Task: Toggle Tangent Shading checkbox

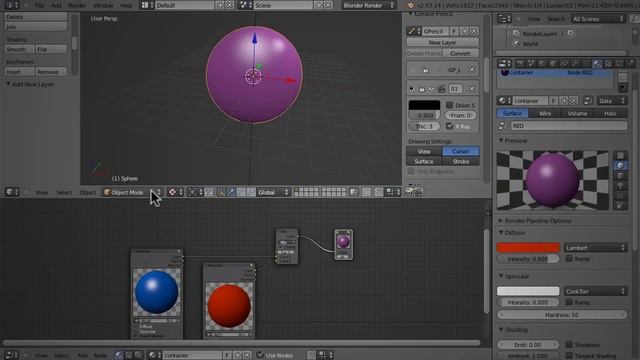Action: [569, 356]
